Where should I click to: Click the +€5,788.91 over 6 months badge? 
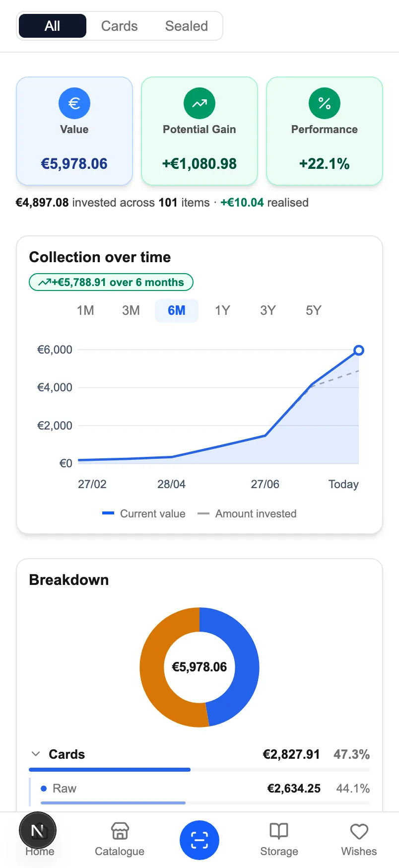(x=111, y=282)
